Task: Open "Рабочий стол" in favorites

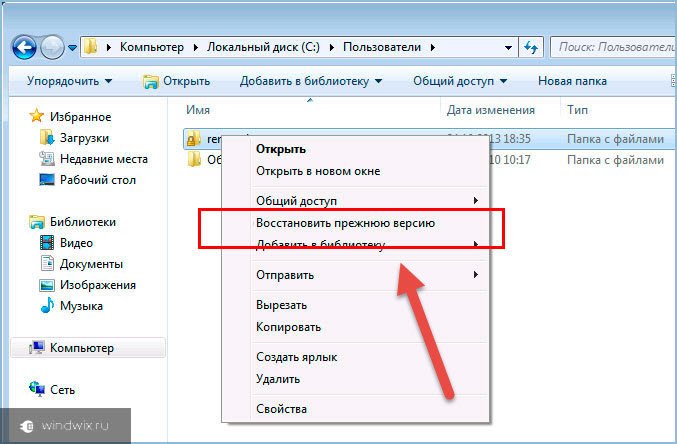Action: (x=98, y=180)
